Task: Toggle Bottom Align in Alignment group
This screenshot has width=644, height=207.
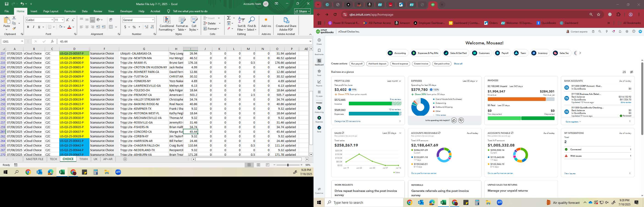Action: coord(92,20)
